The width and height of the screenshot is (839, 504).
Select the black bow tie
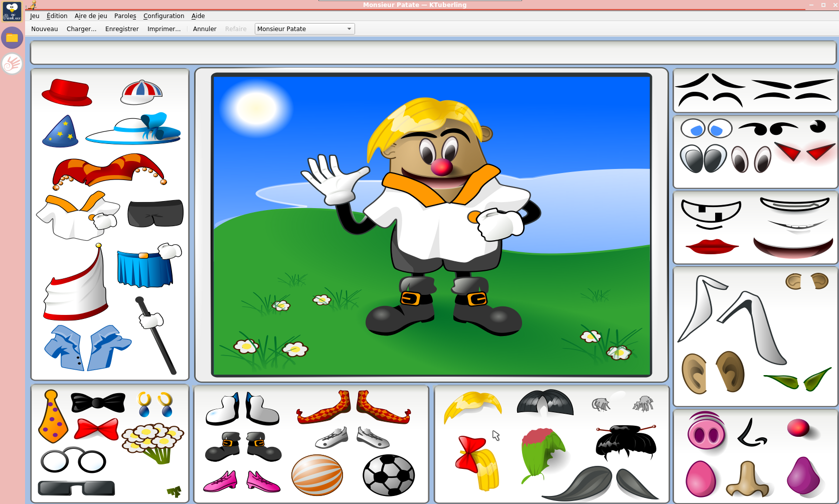click(x=98, y=403)
